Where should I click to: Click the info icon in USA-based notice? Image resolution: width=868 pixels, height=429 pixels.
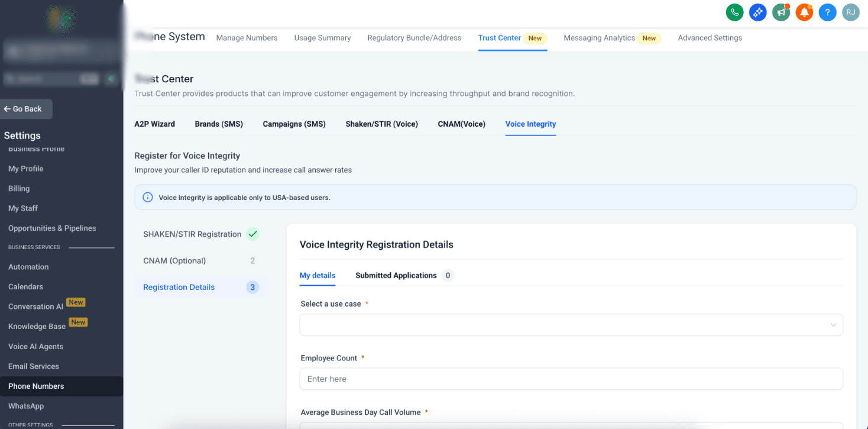pyautogui.click(x=148, y=197)
